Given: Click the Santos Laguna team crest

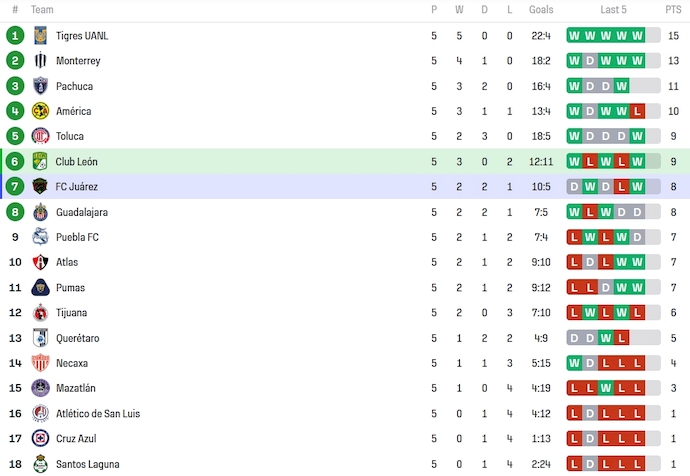Looking at the screenshot, I should pos(41,464).
